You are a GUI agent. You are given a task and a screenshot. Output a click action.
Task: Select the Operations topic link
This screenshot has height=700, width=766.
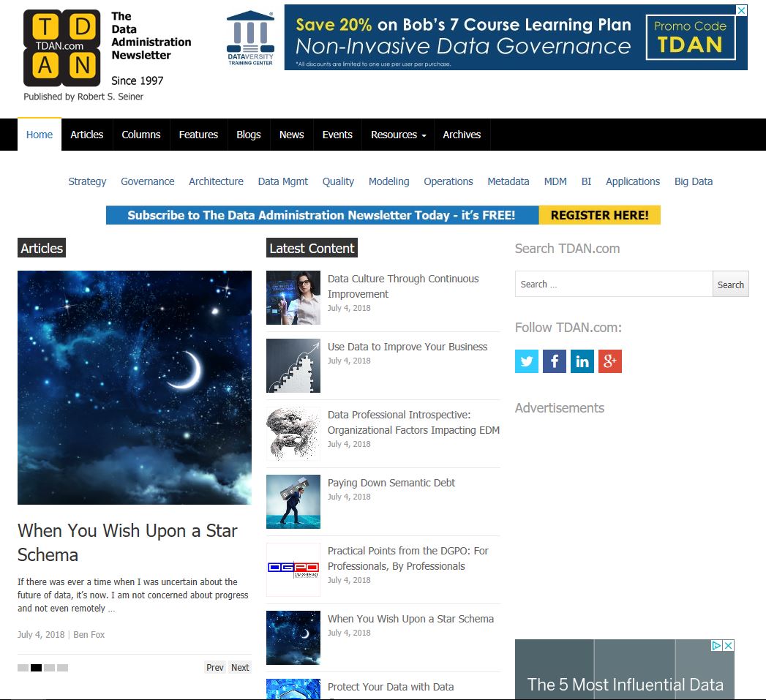448,181
